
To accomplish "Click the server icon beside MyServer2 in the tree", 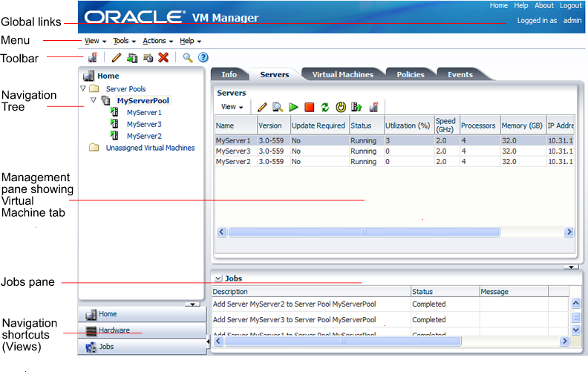I will click(114, 135).
